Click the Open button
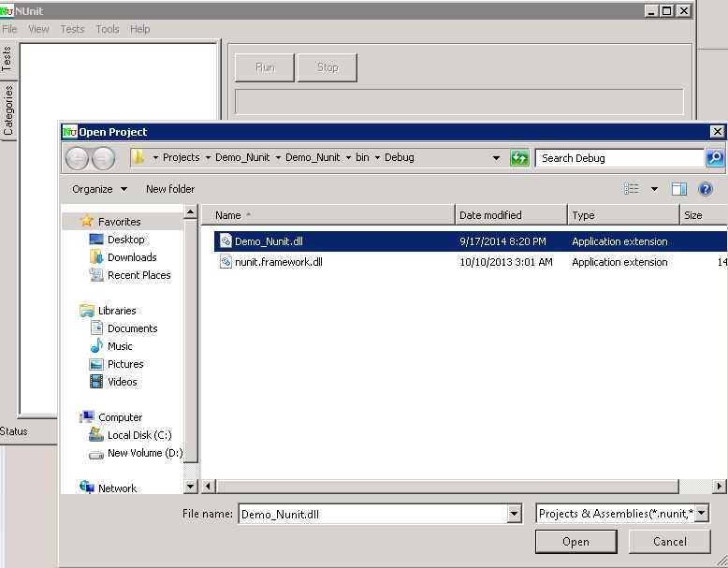 pyautogui.click(x=575, y=542)
